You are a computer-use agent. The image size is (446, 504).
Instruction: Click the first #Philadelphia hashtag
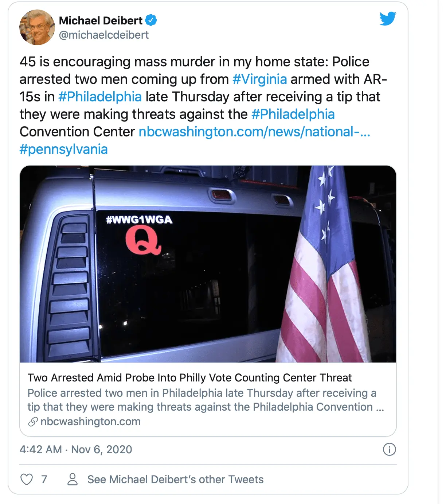click(x=100, y=97)
